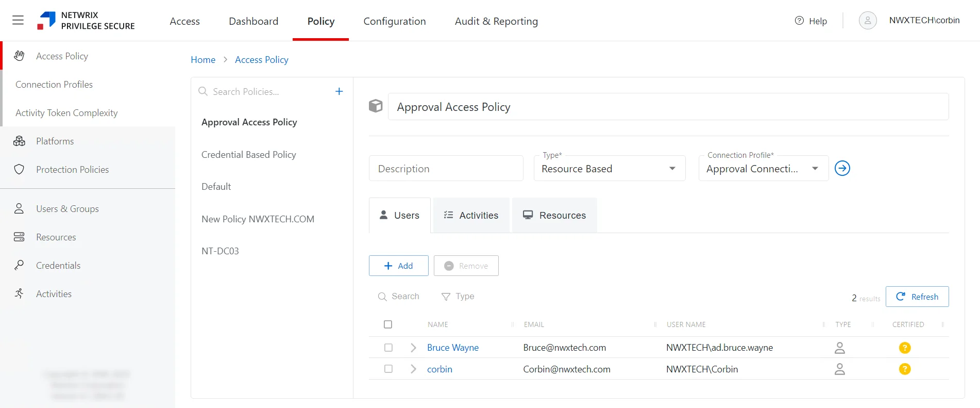This screenshot has height=408, width=980.
Task: Click the Users & Groups person icon
Action: click(19, 208)
